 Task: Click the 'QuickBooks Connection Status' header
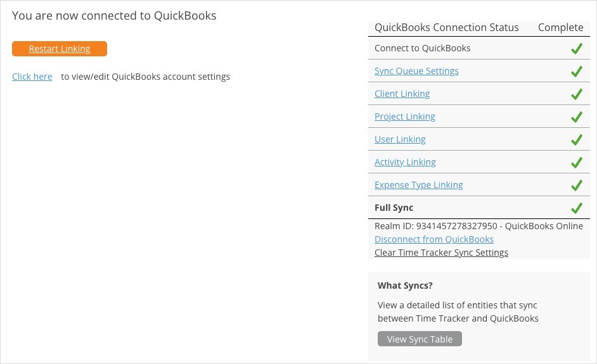(447, 27)
